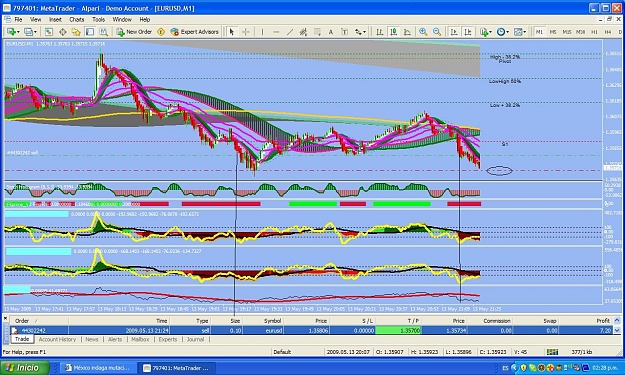Switch to the News tab
Image resolution: width=625 pixels, height=375 pixels.
[x=92, y=340]
